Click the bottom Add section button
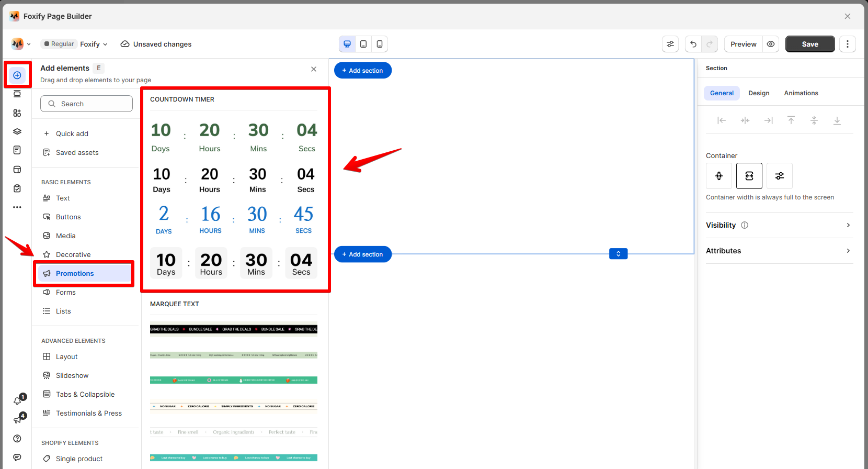The image size is (868, 469). point(363,254)
